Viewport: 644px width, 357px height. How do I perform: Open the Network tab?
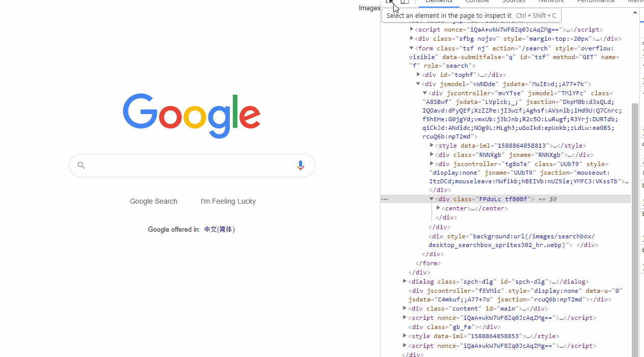(x=551, y=2)
